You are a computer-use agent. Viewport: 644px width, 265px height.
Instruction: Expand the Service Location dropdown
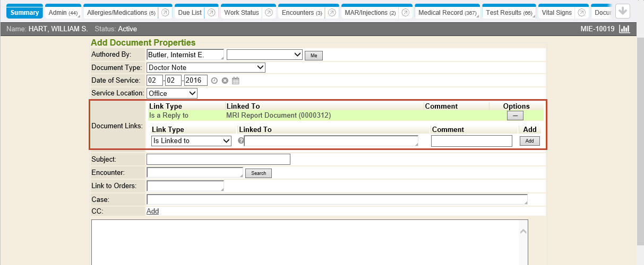pos(171,93)
